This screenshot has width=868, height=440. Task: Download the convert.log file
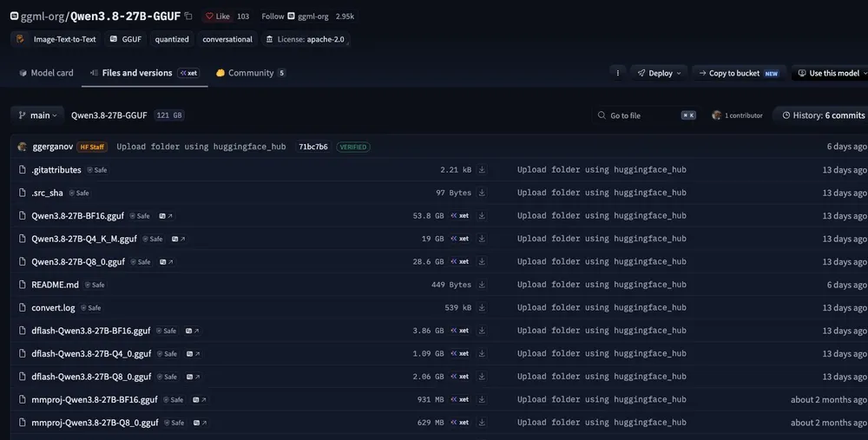point(482,308)
